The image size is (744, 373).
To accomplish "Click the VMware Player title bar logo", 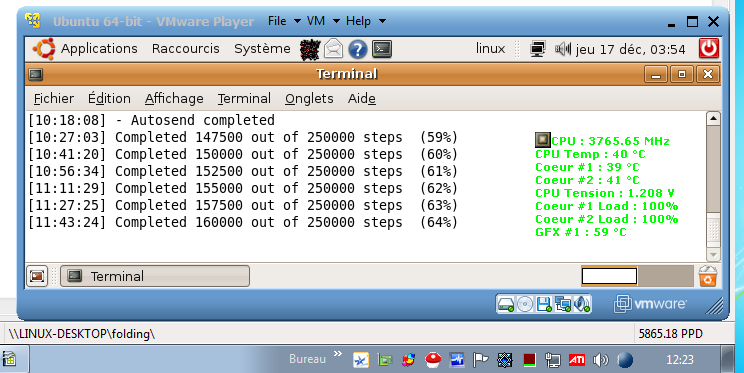I will (33, 21).
